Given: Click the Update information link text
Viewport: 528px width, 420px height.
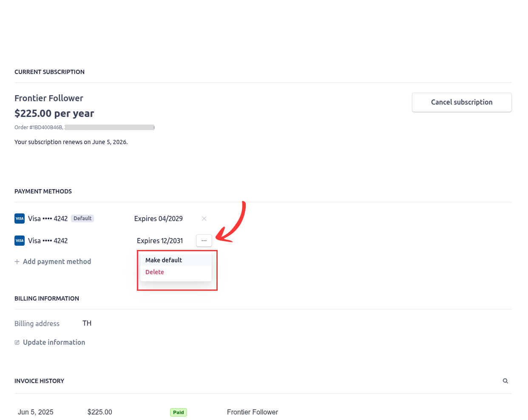Looking at the screenshot, I should tap(54, 342).
